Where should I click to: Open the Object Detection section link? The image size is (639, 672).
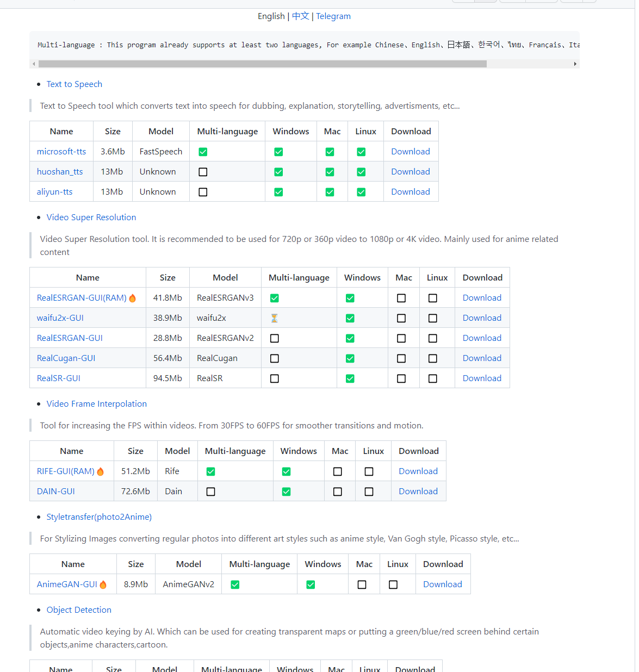coord(78,609)
